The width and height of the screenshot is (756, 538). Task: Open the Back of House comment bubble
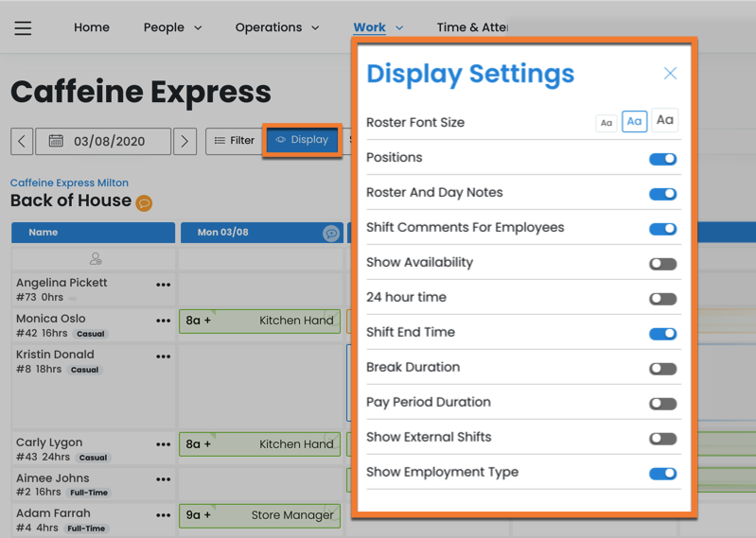tap(144, 202)
